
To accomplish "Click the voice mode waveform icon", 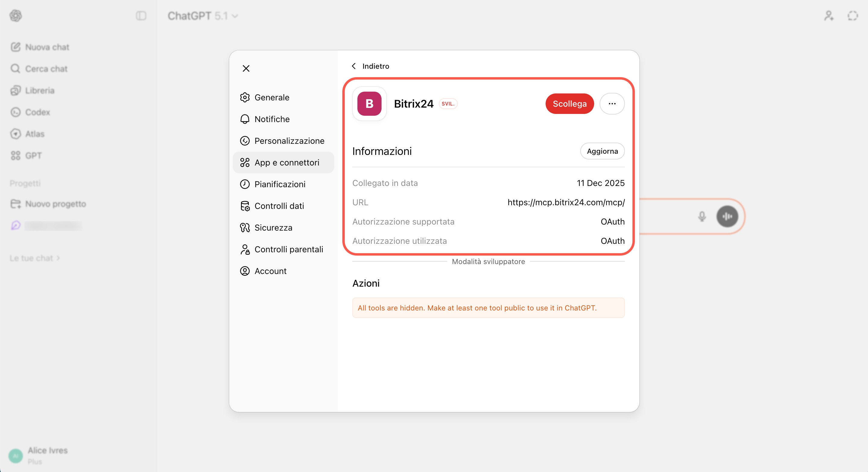I will click(727, 216).
